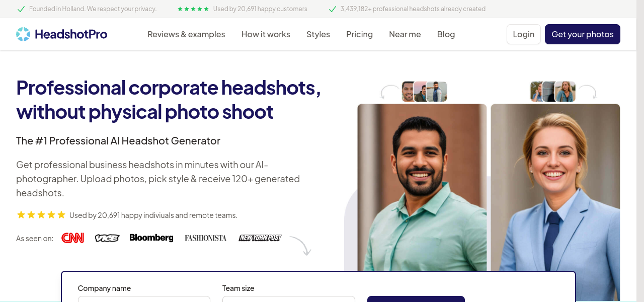Open the How it works page
This screenshot has height=302, width=644.
pos(266,34)
